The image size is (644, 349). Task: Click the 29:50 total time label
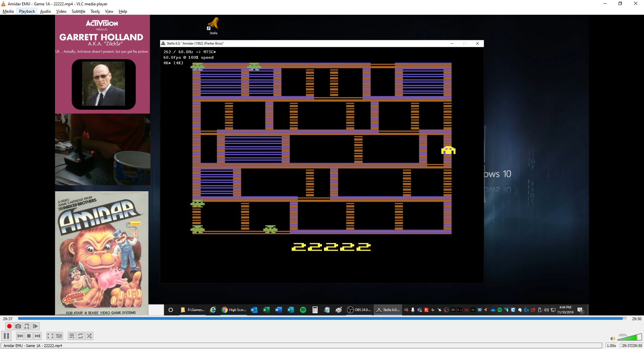[x=636, y=319]
